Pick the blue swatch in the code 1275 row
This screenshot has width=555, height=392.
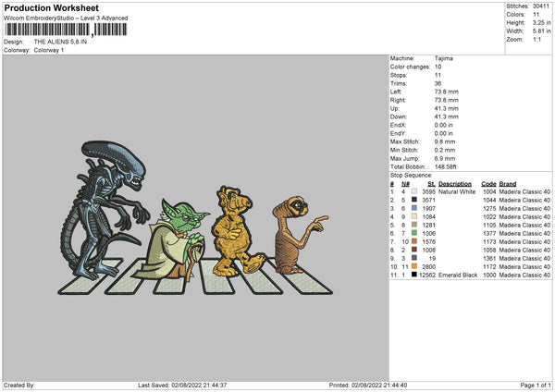point(414,208)
